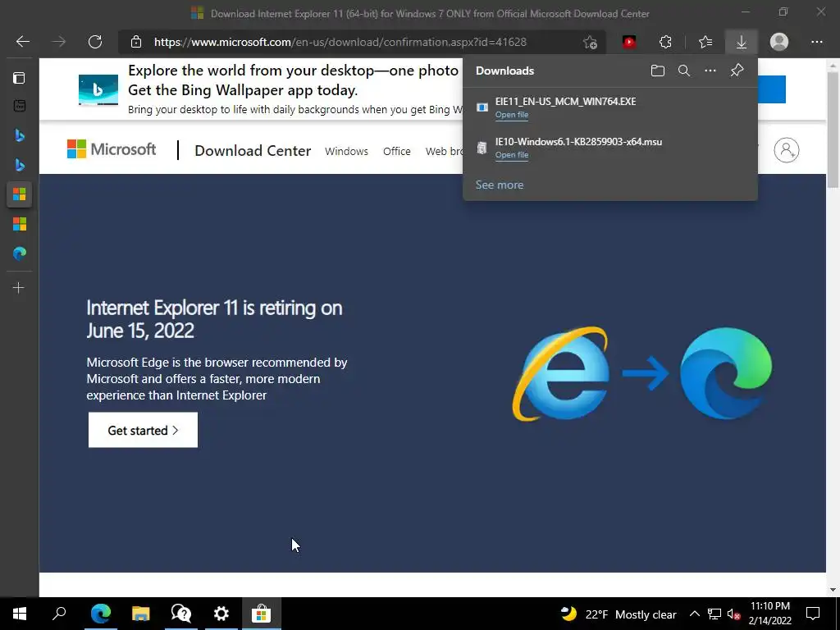Open file IE10-Windows6.1-KB2859903-x64.msu
Viewport: 840px width, 630px height.
(x=512, y=155)
